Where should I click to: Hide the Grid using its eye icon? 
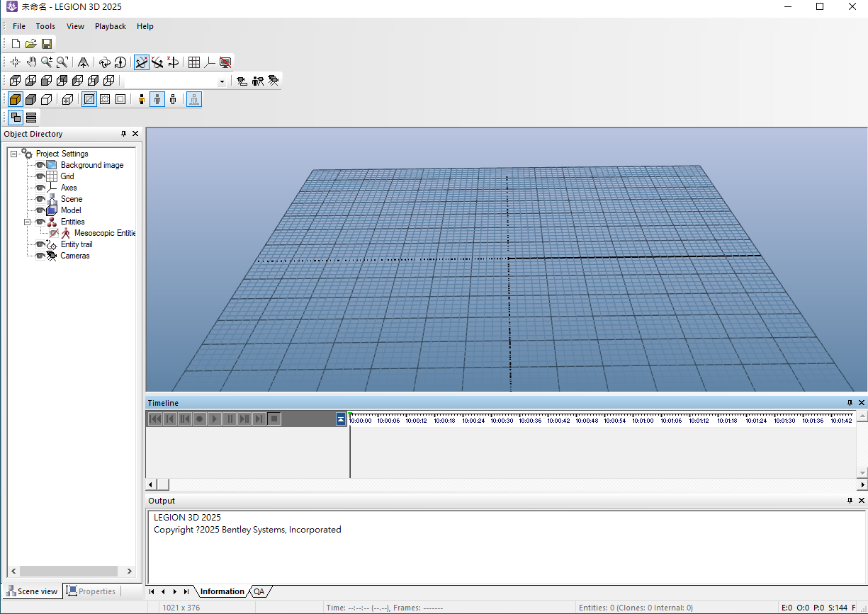(40, 176)
